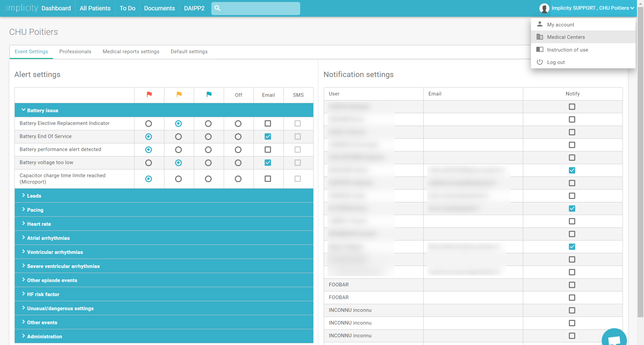Click the page vertical scrollbar
Screen dimensions: 644x345
pos(640,161)
